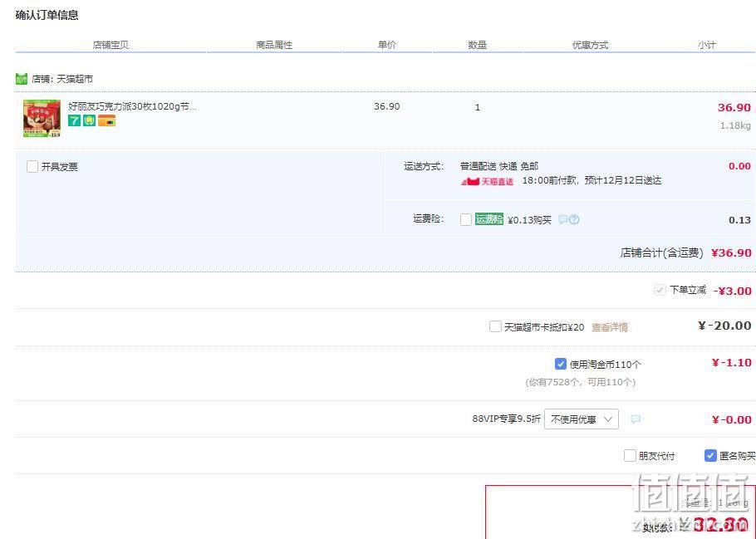
Task: Click the ¥-0.00 88VIP discount amount
Action: click(x=731, y=419)
